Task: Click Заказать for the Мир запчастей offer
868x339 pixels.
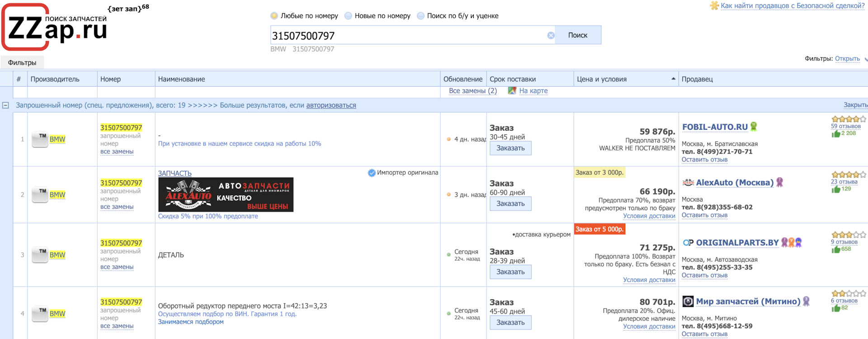Action: click(510, 323)
